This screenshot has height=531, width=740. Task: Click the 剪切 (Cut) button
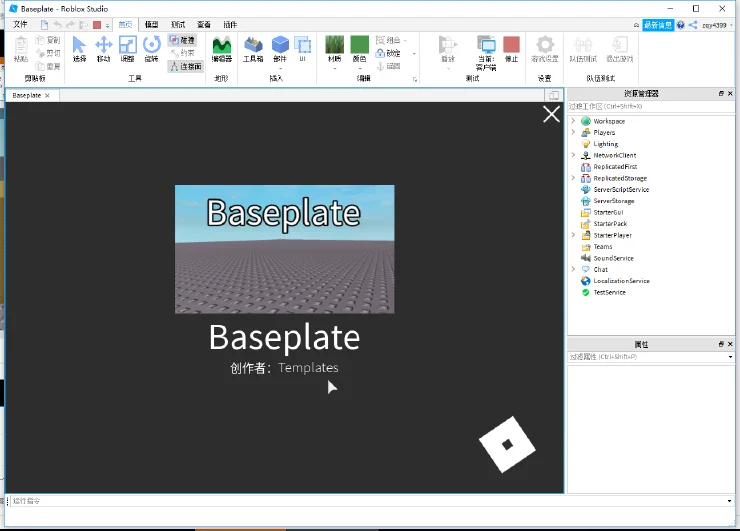tap(49, 53)
